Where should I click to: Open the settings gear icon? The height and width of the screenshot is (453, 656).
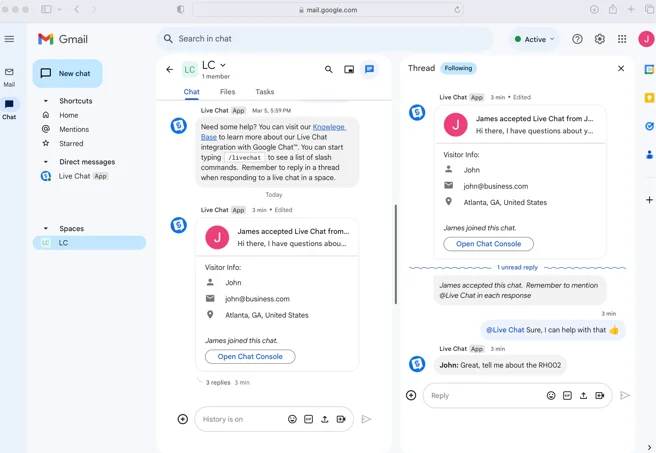click(600, 39)
